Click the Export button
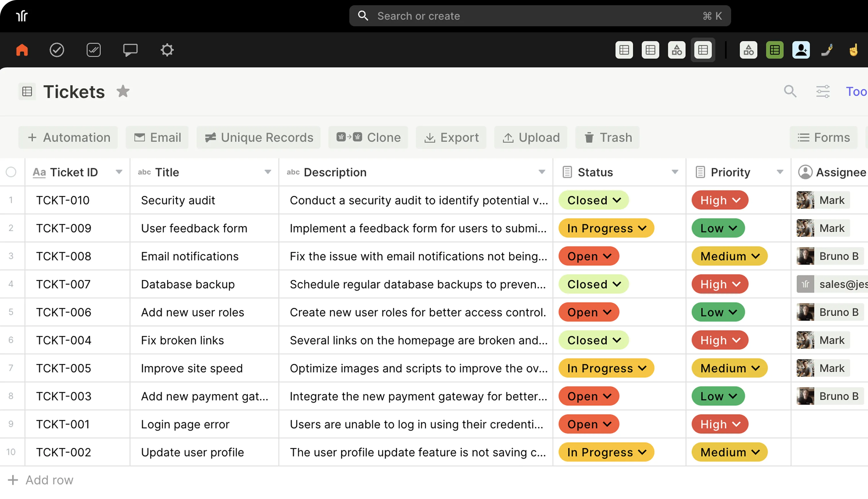The width and height of the screenshot is (868, 499). point(451,137)
